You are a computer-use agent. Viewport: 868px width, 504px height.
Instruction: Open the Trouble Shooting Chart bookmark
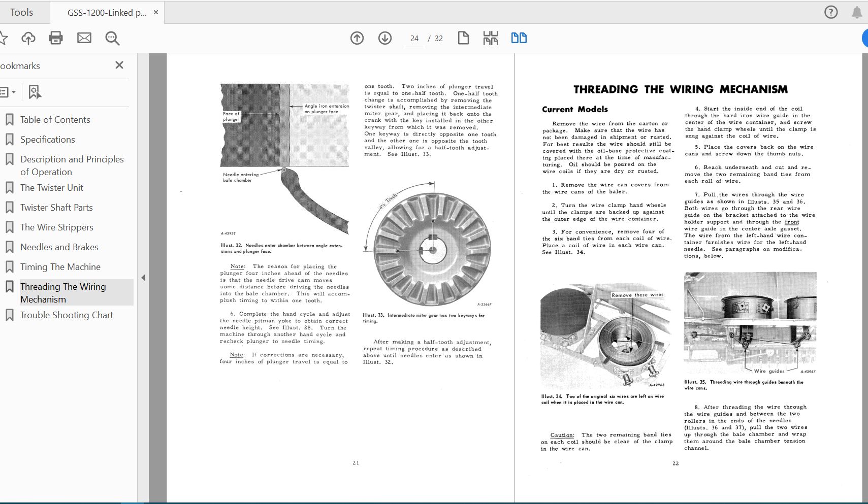[67, 315]
